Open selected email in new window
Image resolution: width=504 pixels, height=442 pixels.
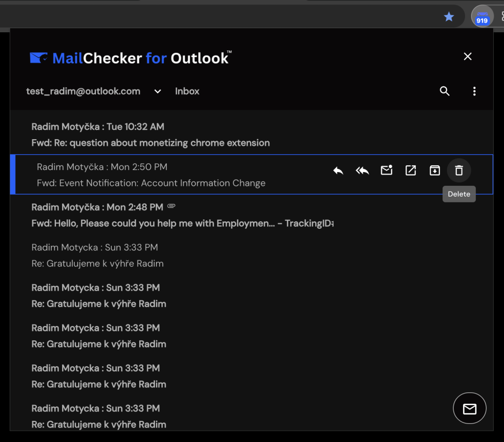[x=410, y=170]
